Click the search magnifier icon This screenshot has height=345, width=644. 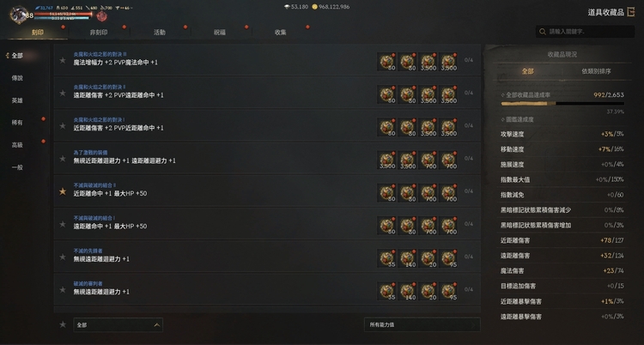point(543,32)
